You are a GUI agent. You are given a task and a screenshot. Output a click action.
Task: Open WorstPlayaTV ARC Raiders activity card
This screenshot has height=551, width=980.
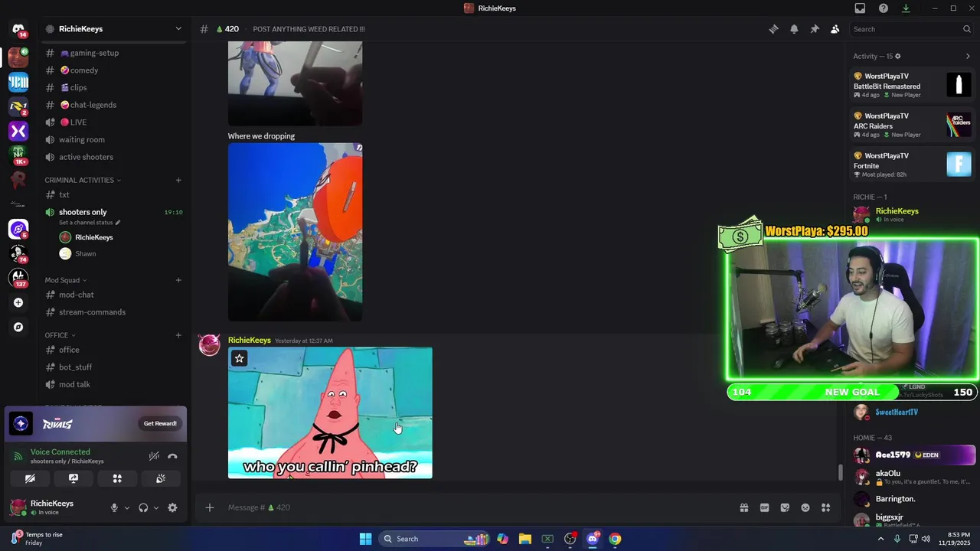[x=912, y=125]
